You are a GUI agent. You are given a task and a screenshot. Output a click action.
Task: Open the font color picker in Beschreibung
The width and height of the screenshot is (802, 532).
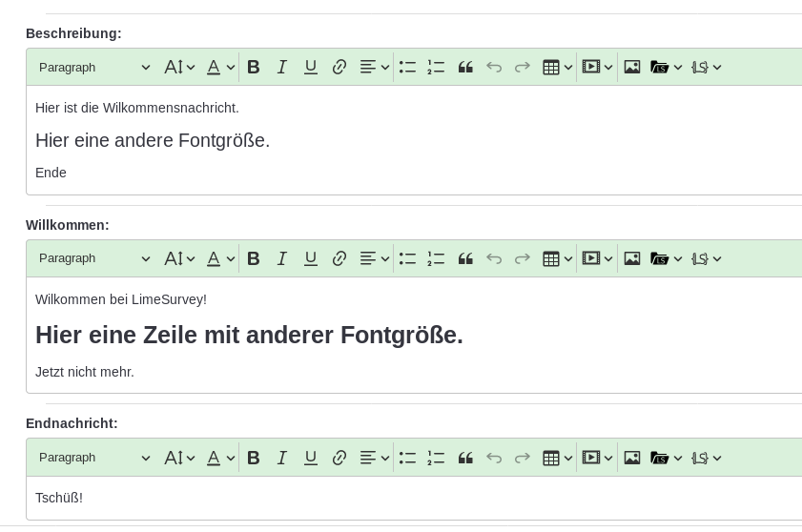coord(220,67)
